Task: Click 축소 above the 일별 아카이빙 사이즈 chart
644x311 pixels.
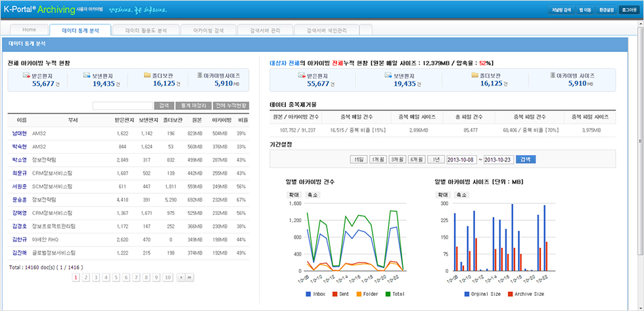Action: coord(461,195)
